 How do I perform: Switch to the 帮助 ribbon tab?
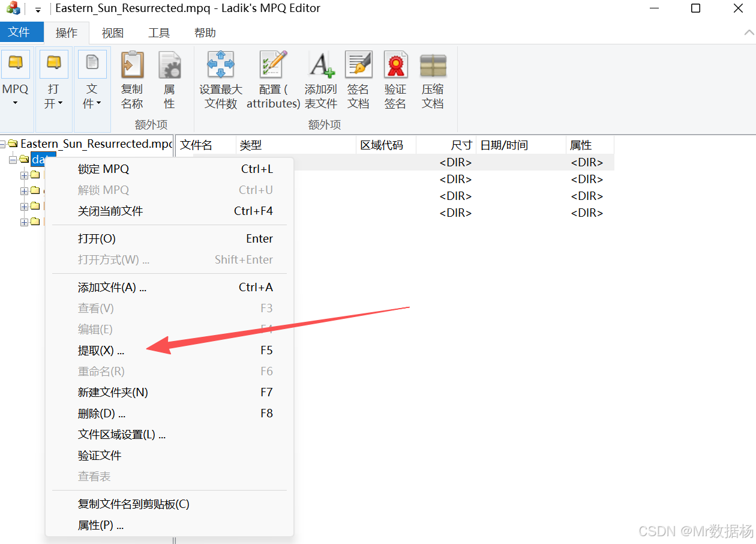(205, 33)
